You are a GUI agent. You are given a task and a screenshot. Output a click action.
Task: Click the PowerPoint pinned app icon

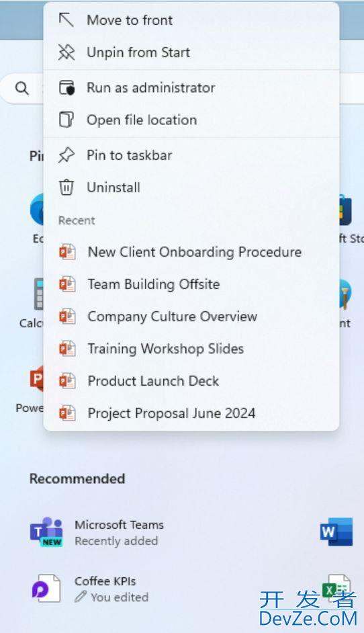coord(36,379)
